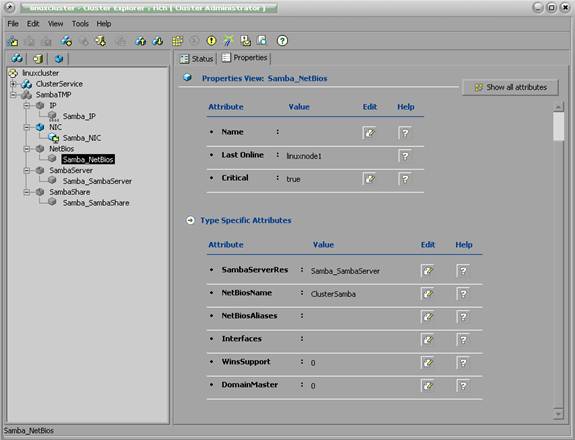Click the notifier wizard toolbar icon
The image size is (575, 440).
245,41
